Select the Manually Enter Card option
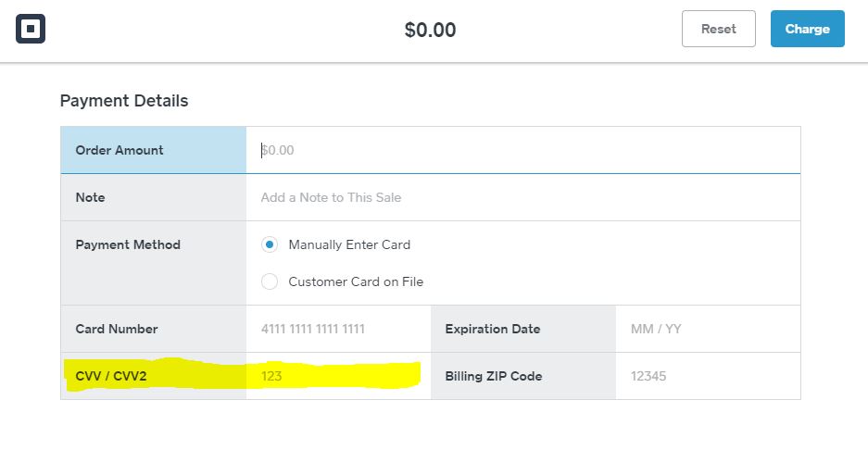868x450 pixels. pos(270,244)
